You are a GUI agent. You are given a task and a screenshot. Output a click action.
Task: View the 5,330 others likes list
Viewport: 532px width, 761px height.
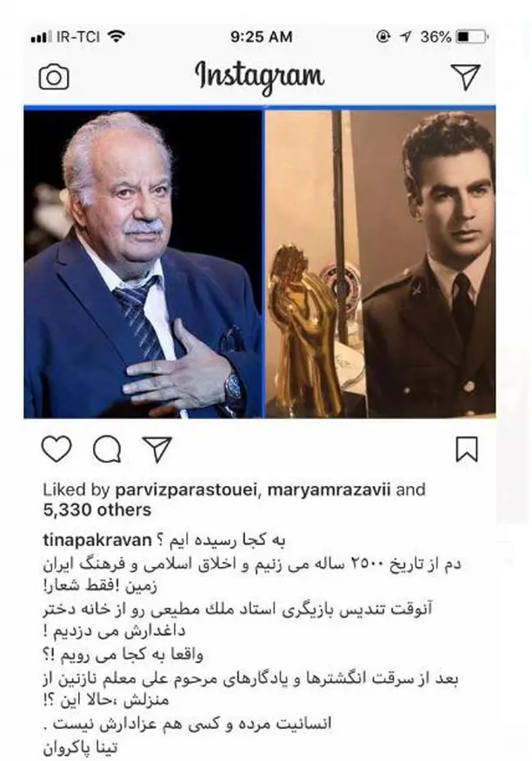pos(97,510)
